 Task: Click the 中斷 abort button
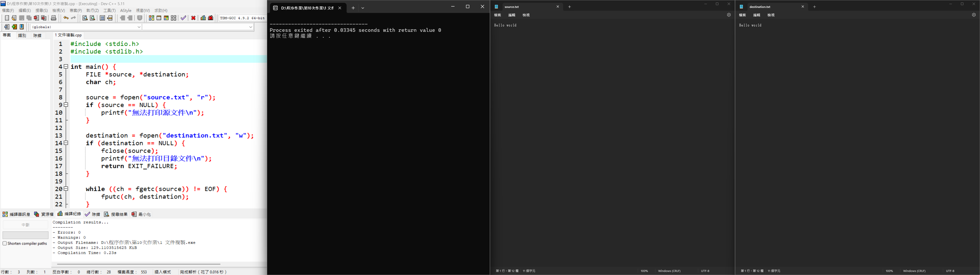(26, 225)
